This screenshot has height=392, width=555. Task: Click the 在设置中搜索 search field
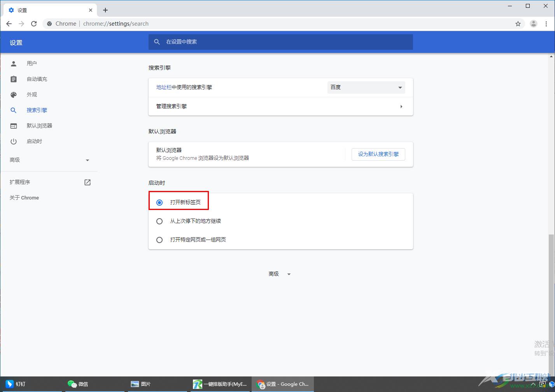281,42
